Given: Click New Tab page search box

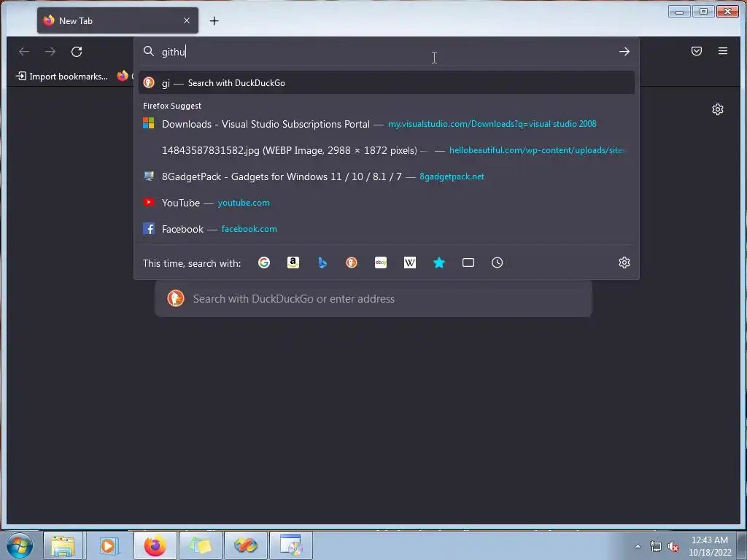Looking at the screenshot, I should pos(373,299).
